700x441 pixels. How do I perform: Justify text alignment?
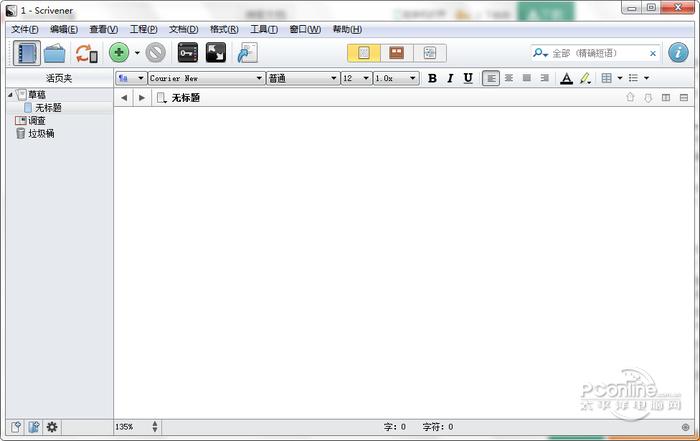click(x=527, y=78)
